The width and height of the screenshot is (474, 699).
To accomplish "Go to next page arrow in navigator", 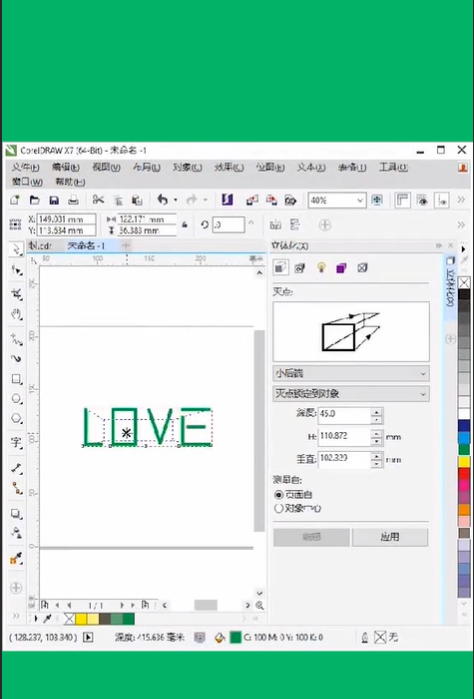I will point(122,605).
